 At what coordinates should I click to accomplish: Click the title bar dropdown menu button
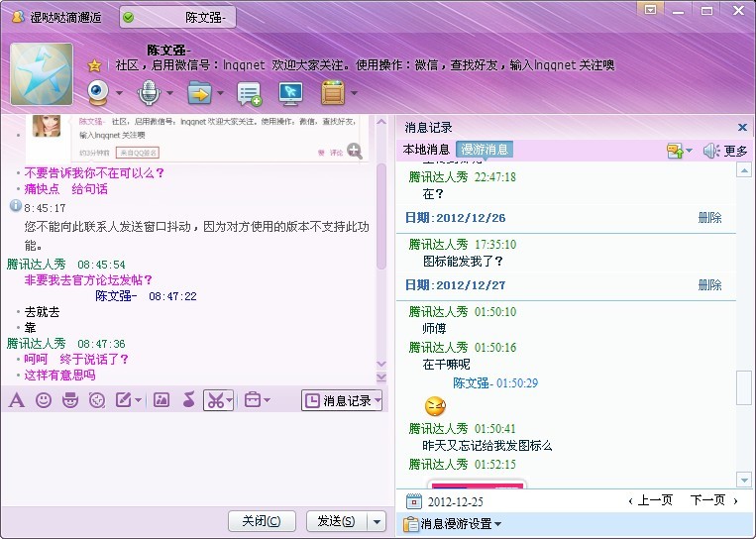[650, 10]
